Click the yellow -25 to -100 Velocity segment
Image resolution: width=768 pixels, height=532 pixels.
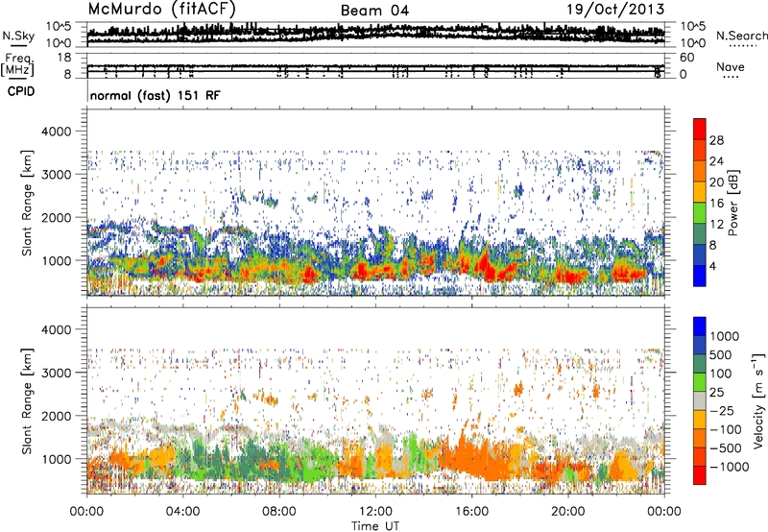pos(700,420)
